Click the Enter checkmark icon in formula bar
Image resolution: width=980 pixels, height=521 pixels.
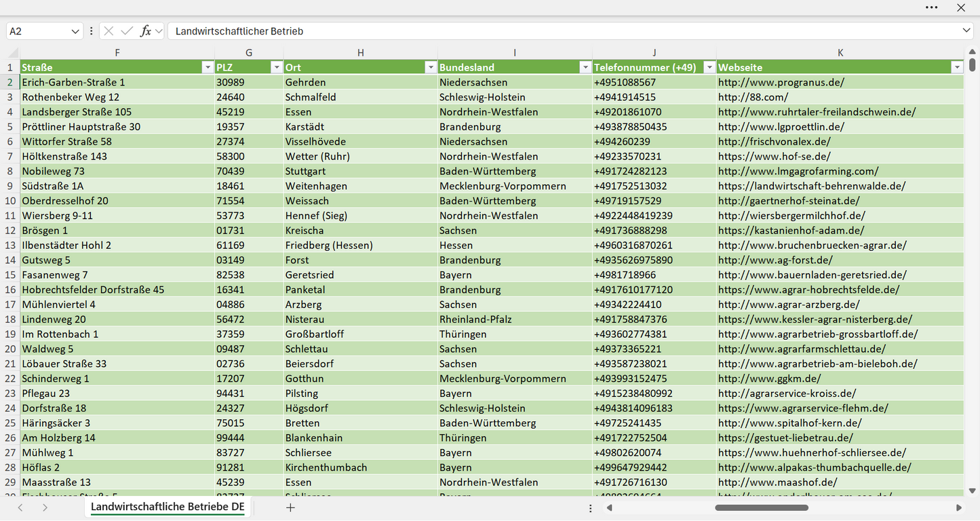(127, 31)
